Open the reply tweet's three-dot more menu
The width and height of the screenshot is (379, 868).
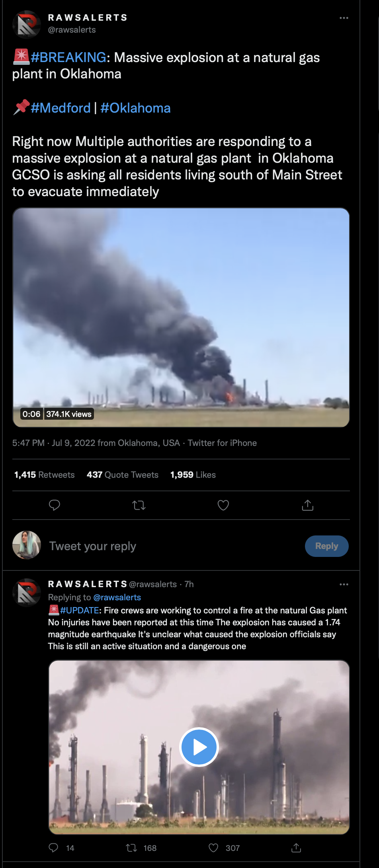344,584
